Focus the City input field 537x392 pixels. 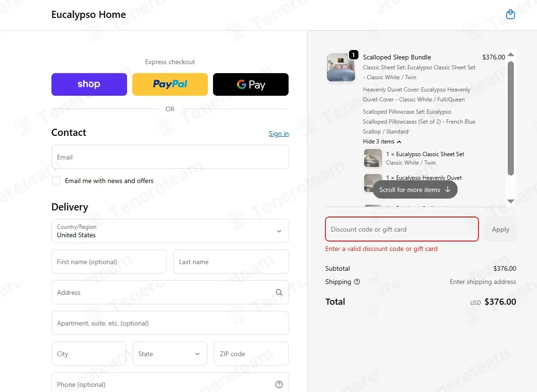coord(89,354)
